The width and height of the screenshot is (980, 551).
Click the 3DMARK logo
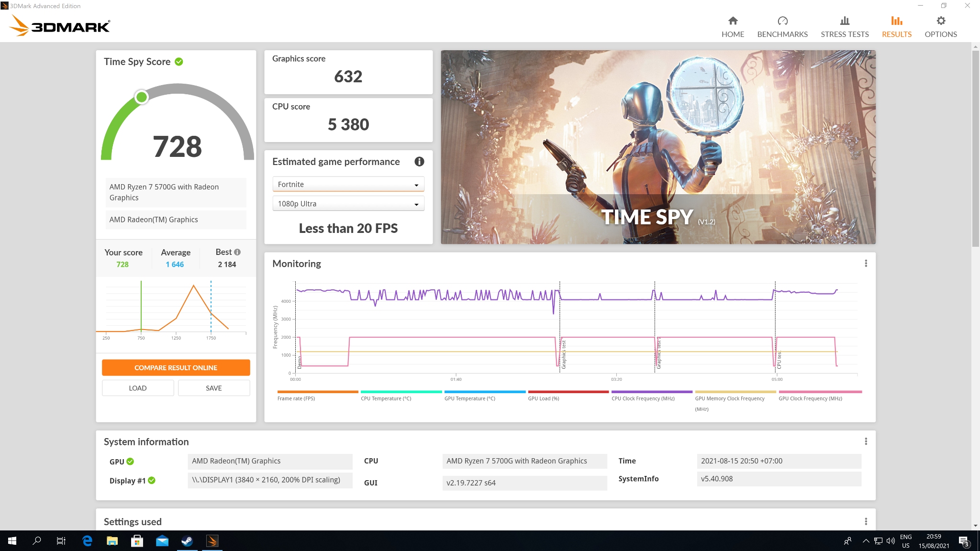(x=59, y=26)
